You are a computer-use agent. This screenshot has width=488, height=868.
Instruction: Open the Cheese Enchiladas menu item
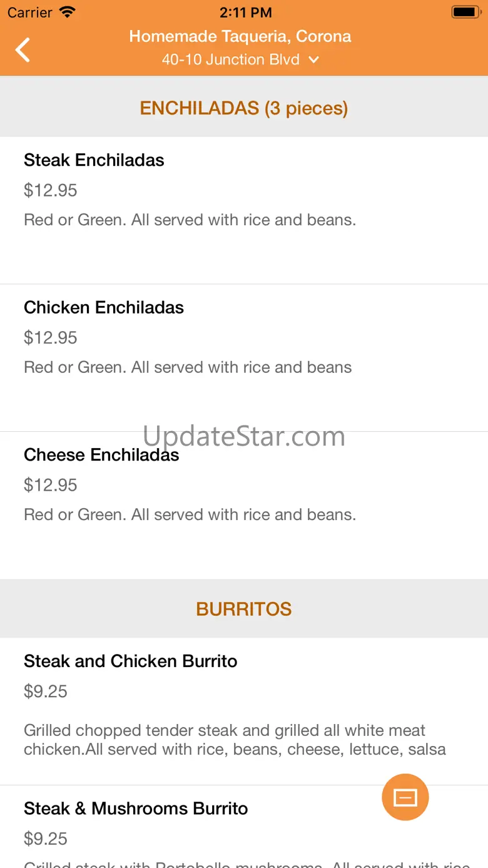[x=101, y=455]
